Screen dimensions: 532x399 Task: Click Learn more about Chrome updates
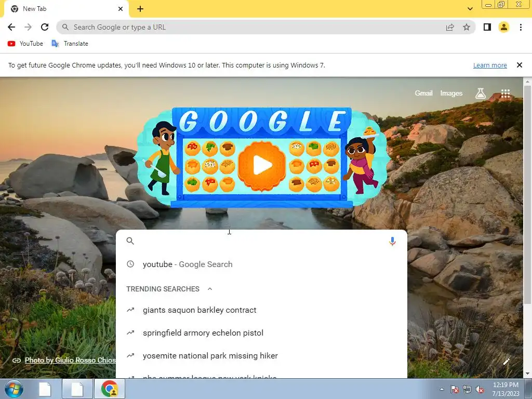point(490,65)
